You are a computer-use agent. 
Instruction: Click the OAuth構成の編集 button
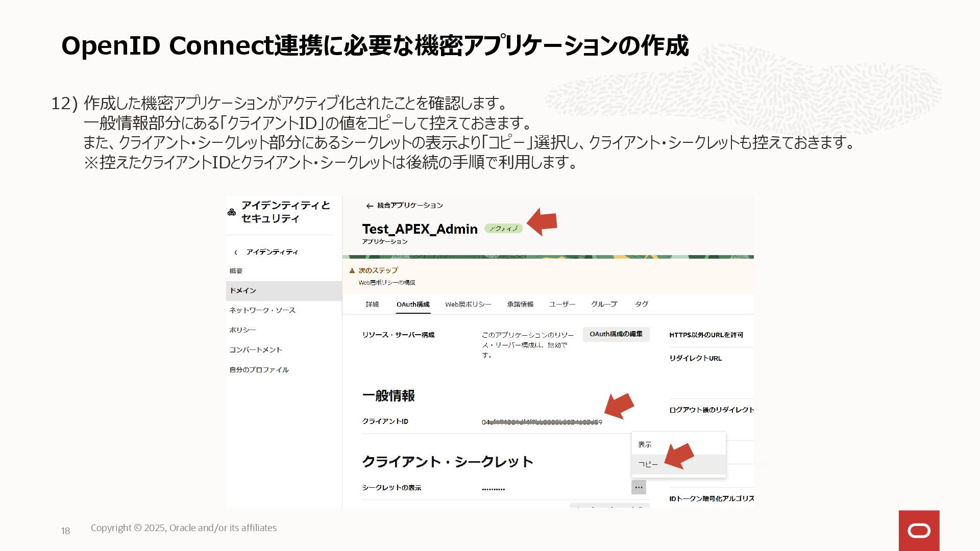point(616,334)
